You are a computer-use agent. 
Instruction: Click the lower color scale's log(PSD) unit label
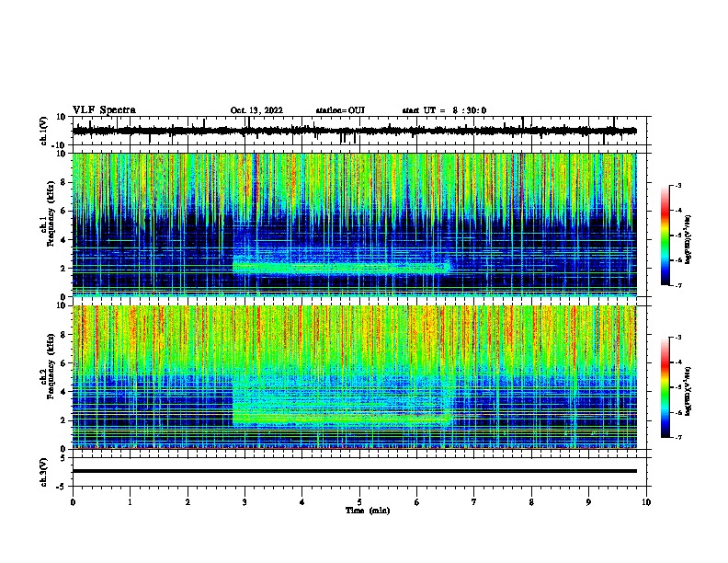click(x=688, y=391)
